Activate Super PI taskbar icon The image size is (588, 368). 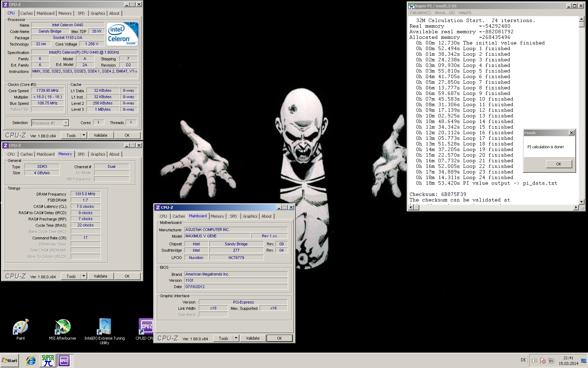48,360
